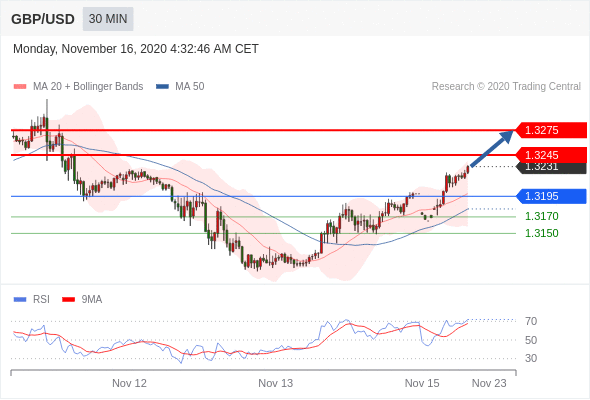Viewport: 590px width, 400px height.
Task: Click the red 1.3275 resistance price tag
Action: point(551,130)
